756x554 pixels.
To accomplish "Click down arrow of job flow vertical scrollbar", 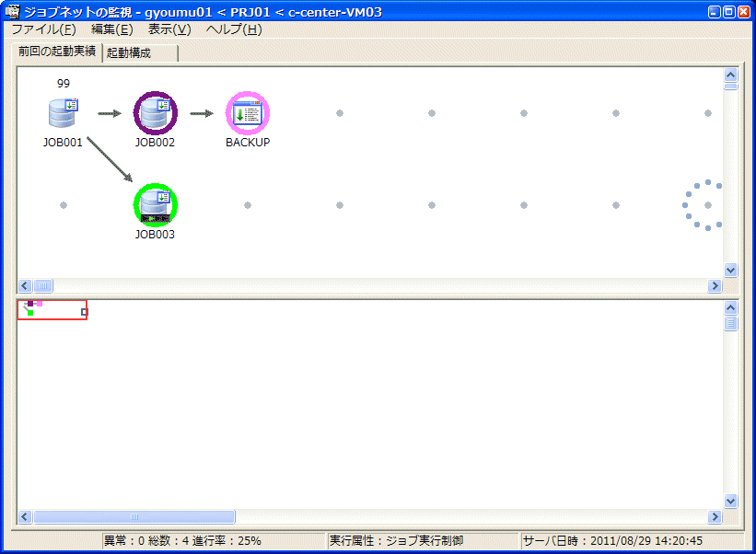I will click(x=730, y=270).
